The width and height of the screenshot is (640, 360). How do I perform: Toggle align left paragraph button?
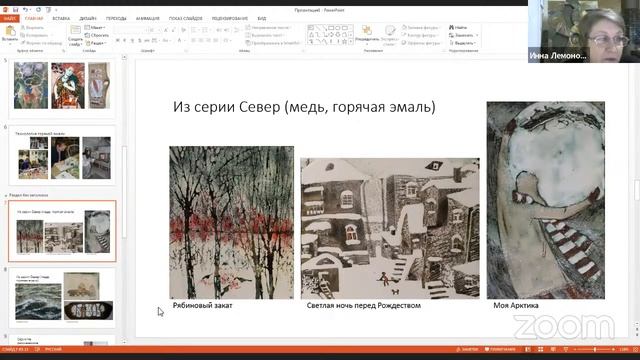point(193,40)
